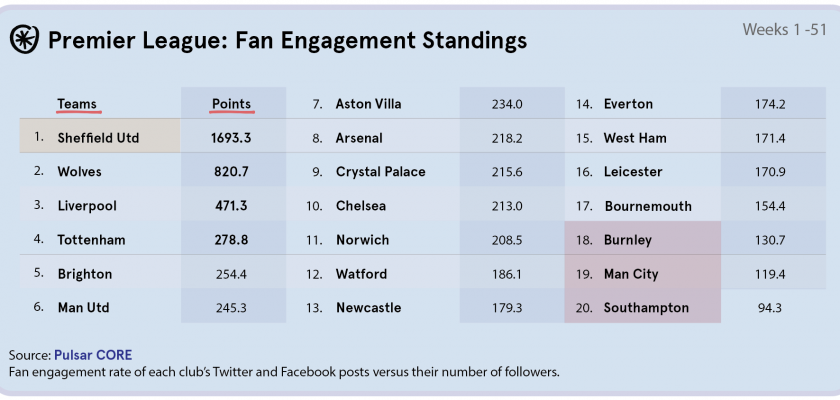The height and width of the screenshot is (400, 840).
Task: Click the Points column header
Action: coord(231,104)
